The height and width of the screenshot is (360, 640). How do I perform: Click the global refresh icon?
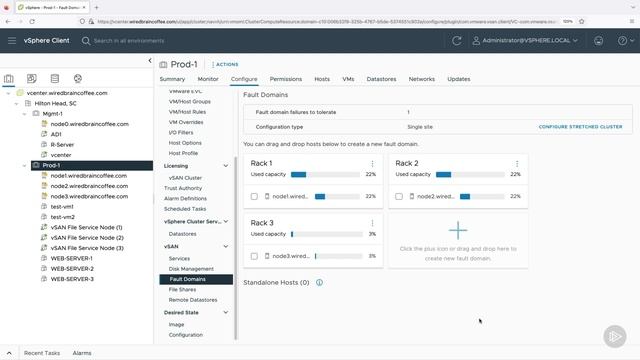pyautogui.click(x=457, y=40)
